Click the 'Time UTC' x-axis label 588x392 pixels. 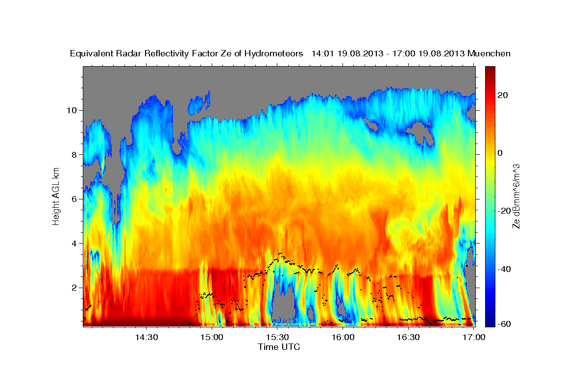point(279,347)
